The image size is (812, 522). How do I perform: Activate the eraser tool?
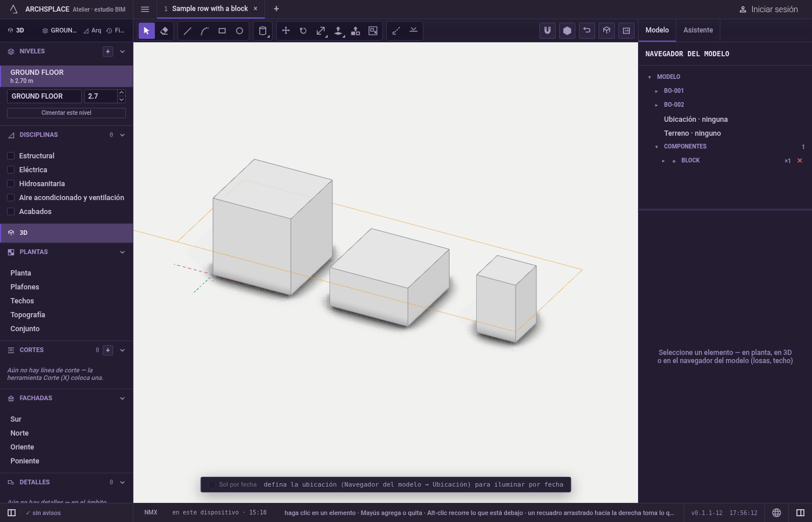point(164,31)
